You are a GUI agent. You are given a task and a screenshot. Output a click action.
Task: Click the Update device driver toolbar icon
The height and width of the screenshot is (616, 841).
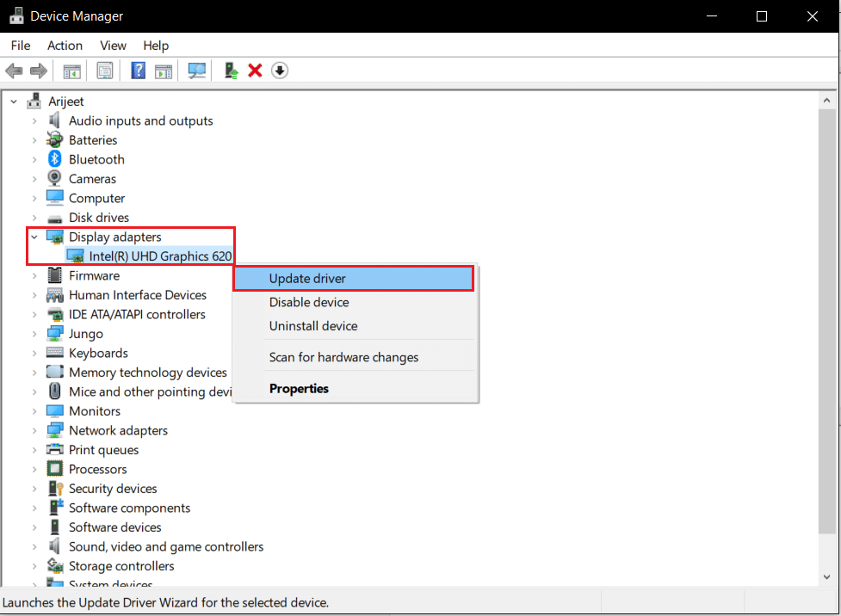click(231, 71)
